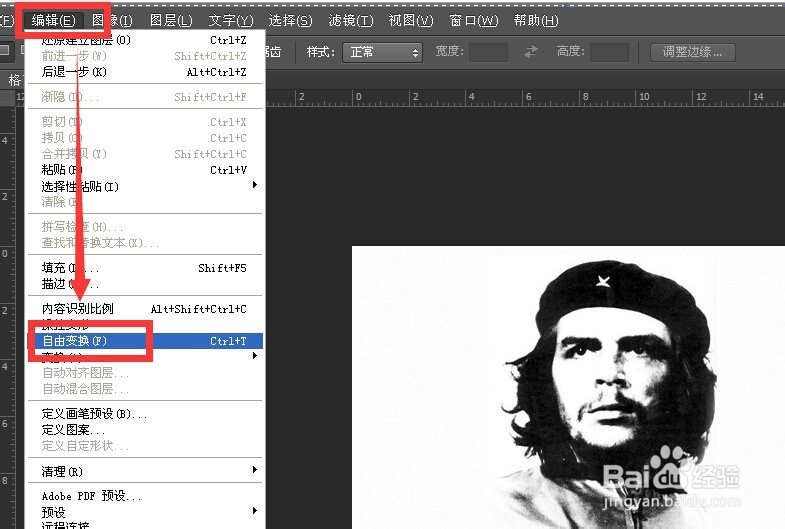The width and height of the screenshot is (785, 529).
Task: Choose 定义画笔预设(B)... entry
Action: [x=145, y=413]
